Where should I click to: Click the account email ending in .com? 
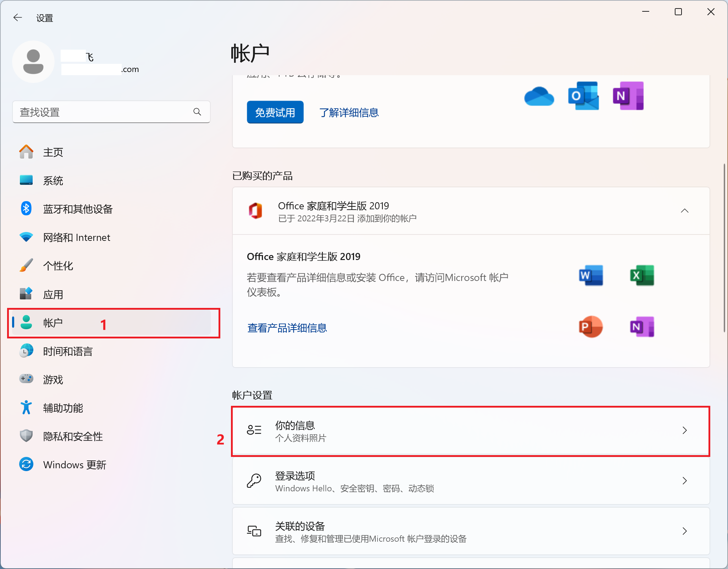point(100,69)
